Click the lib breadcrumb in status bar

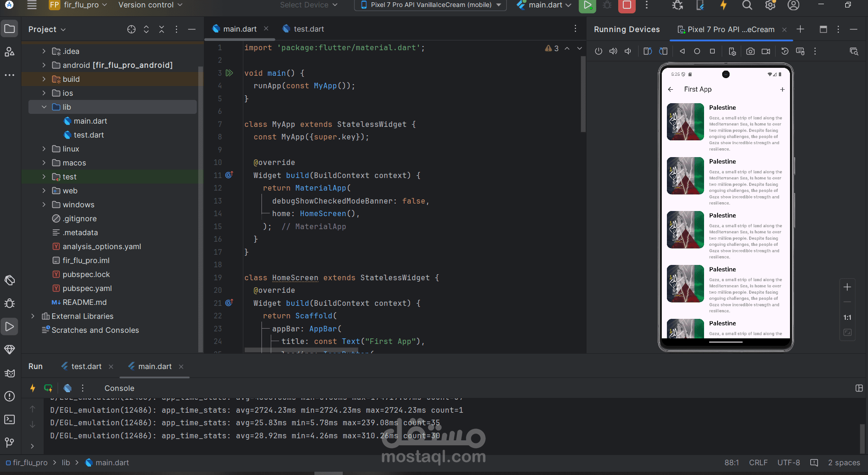[x=66, y=463]
